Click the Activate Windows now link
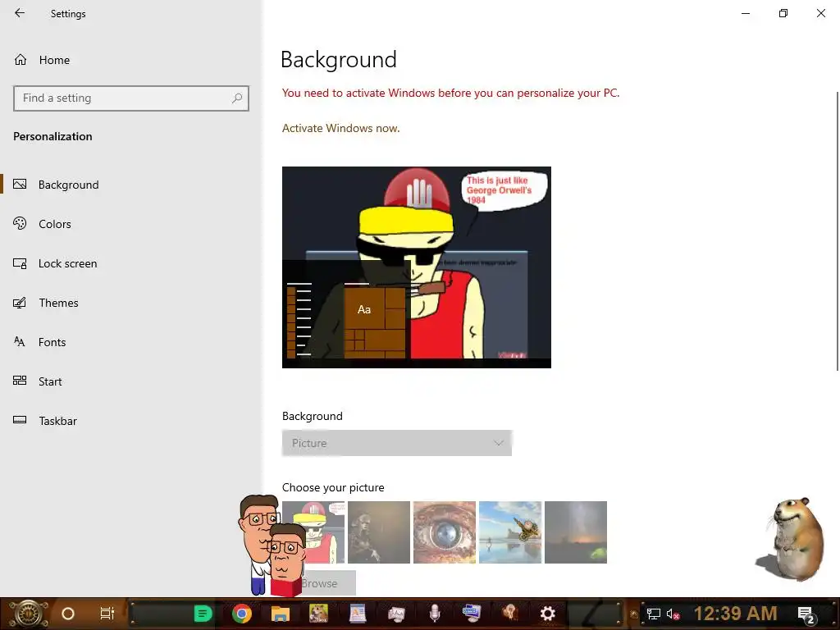The height and width of the screenshot is (630, 840). [x=340, y=128]
